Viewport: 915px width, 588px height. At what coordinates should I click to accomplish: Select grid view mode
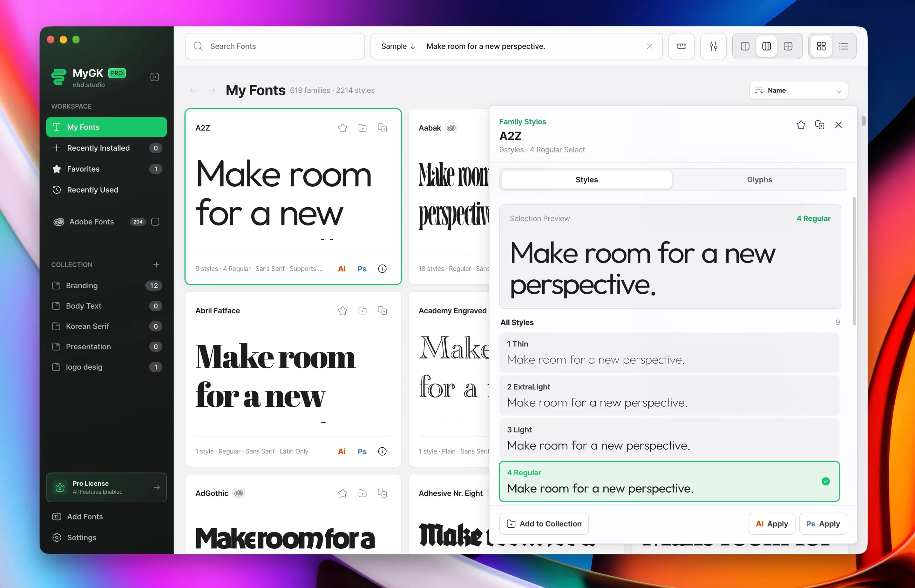[x=821, y=46]
